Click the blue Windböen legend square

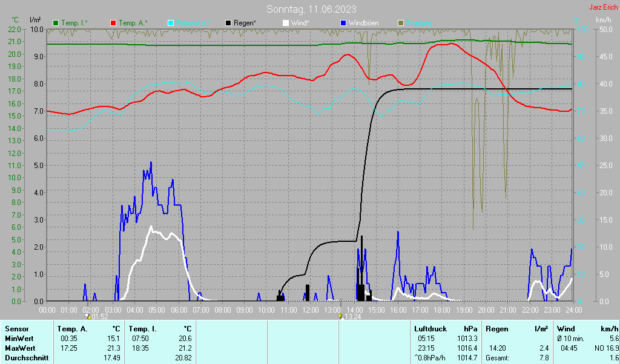pos(343,23)
